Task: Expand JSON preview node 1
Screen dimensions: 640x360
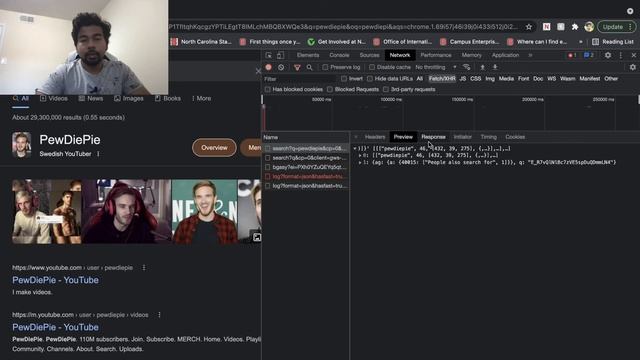Action: coord(360,162)
